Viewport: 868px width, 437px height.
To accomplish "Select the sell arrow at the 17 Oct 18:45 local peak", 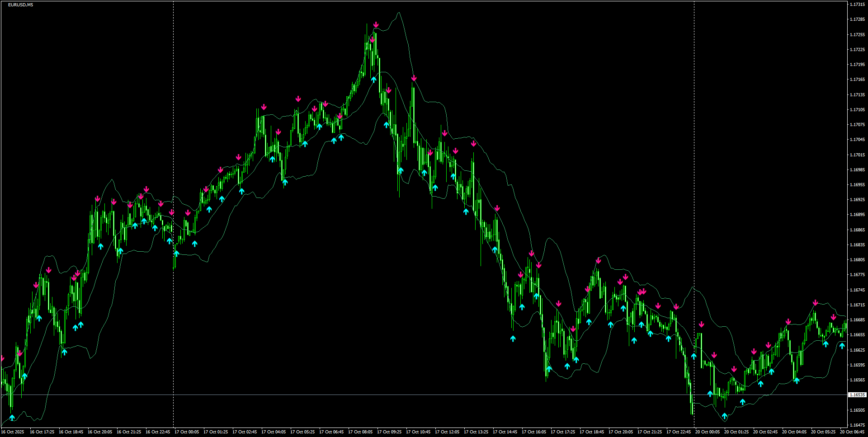I will (598, 260).
